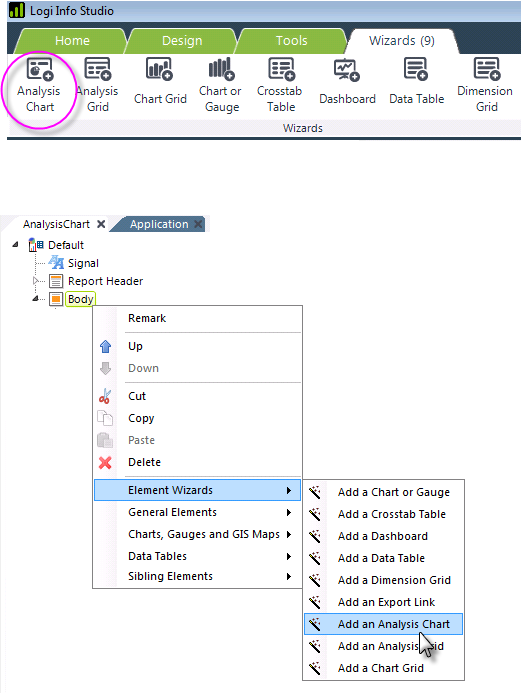This screenshot has height=693, width=524.
Task: Click the Signal element icon
Action: pyautogui.click(x=56, y=263)
